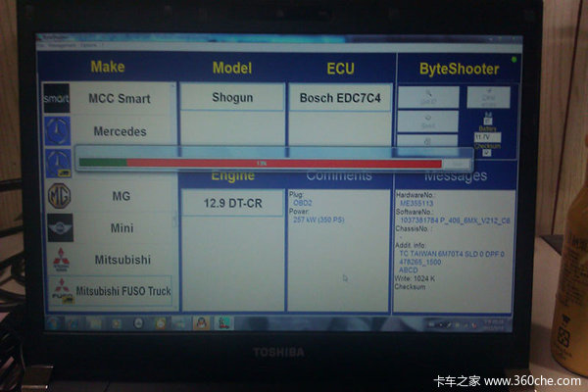Select Mercedes from the Make list
Screen dimensions: 588x392
point(120,131)
